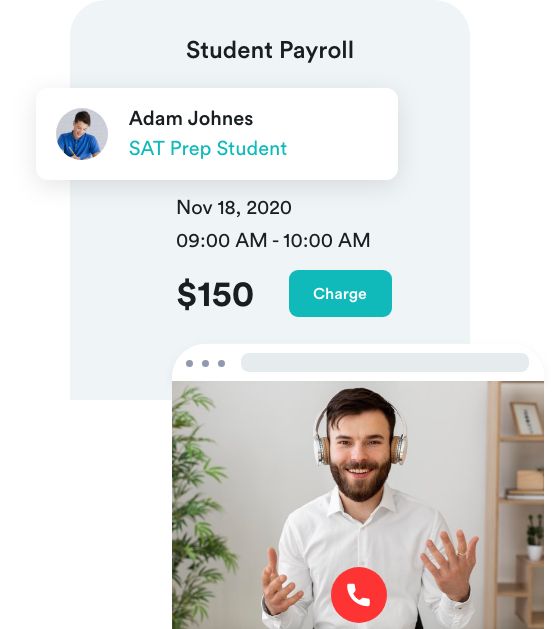Click the small potted plant on shelf
560x629 pixels.
click(x=535, y=538)
